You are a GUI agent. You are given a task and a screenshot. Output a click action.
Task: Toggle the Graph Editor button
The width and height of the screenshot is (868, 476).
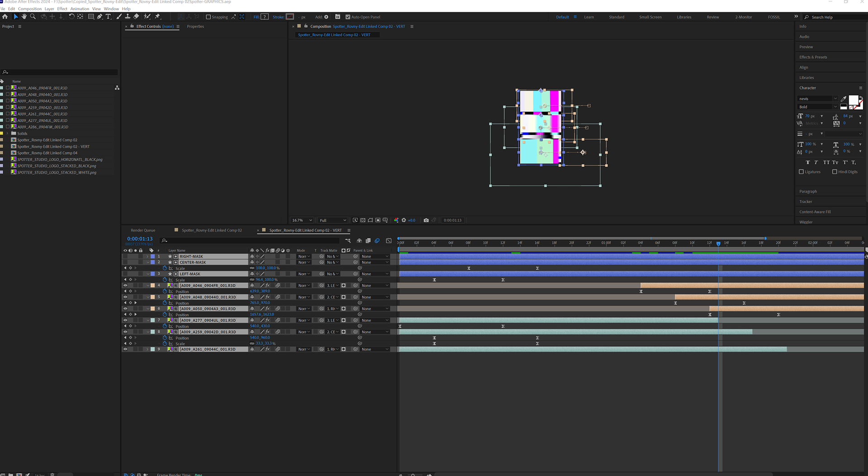tap(389, 241)
